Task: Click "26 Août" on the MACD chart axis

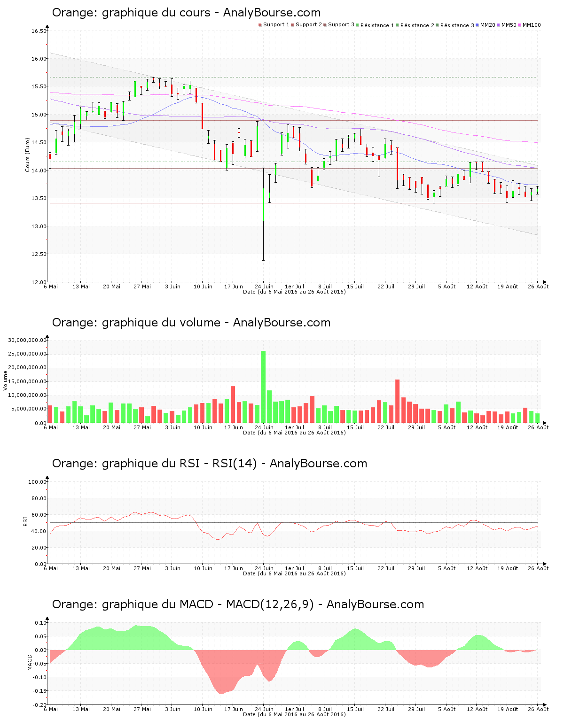Action: [x=538, y=709]
